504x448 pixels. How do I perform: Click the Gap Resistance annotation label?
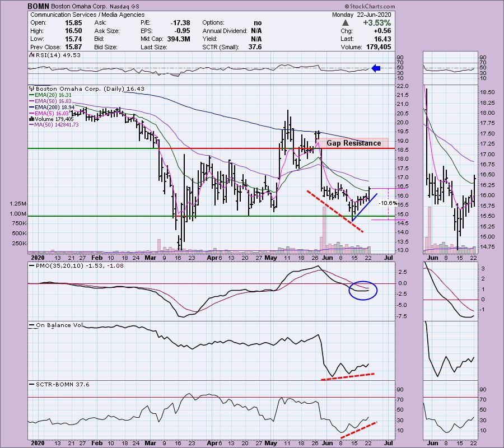(353, 143)
